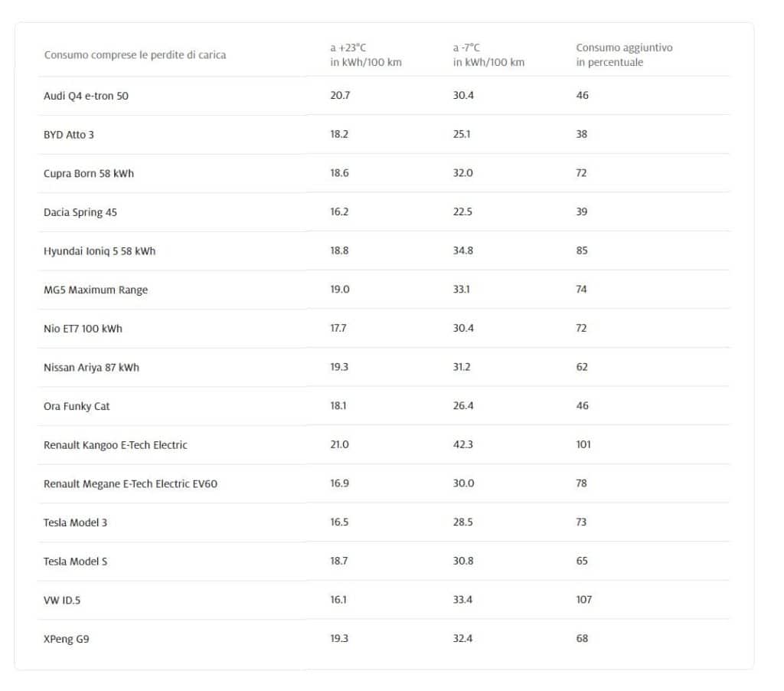Select Hyundai Ioniq 5 58 kWh entry
The height and width of the screenshot is (691, 784).
coord(100,251)
